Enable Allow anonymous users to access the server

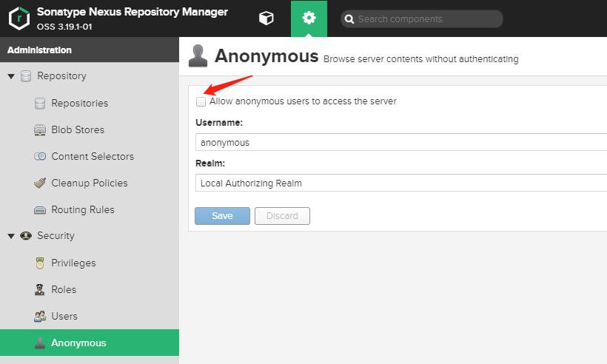[201, 101]
